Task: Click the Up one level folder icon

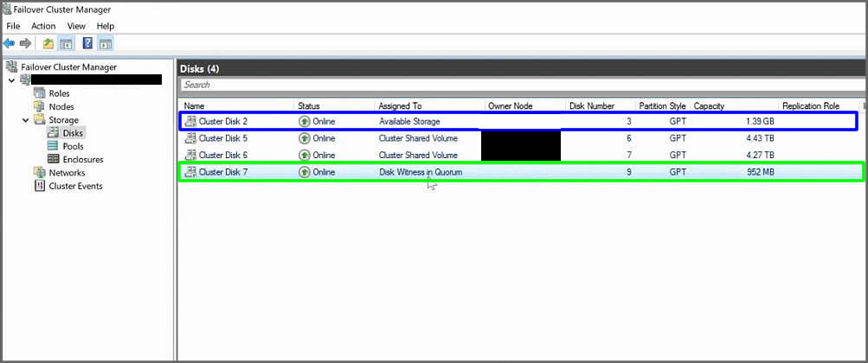Action: (48, 44)
